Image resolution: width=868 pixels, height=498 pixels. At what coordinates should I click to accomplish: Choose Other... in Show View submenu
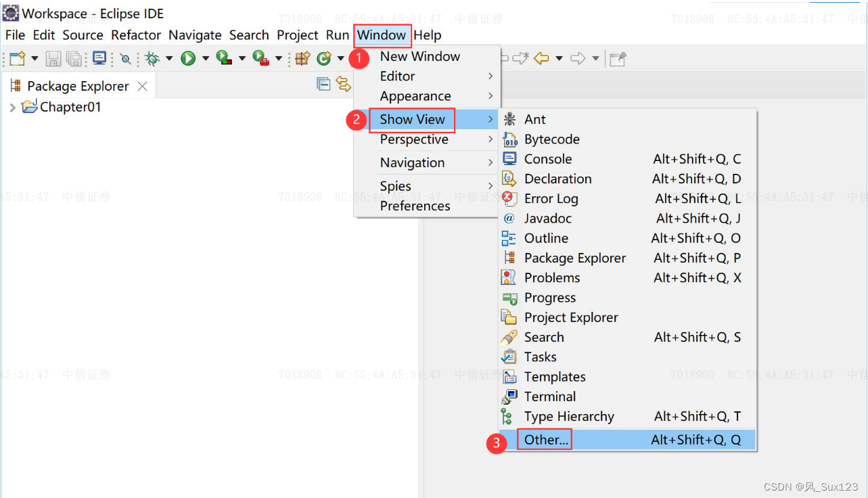pyautogui.click(x=627, y=440)
